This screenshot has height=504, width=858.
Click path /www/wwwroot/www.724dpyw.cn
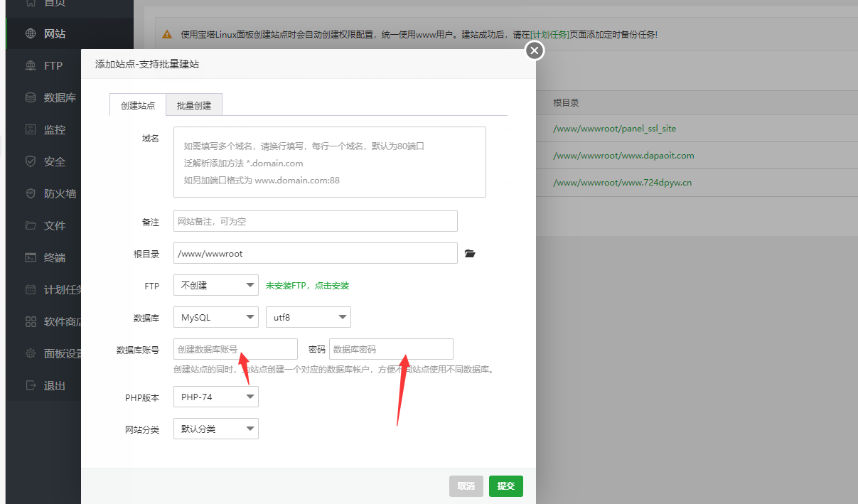[x=622, y=182]
